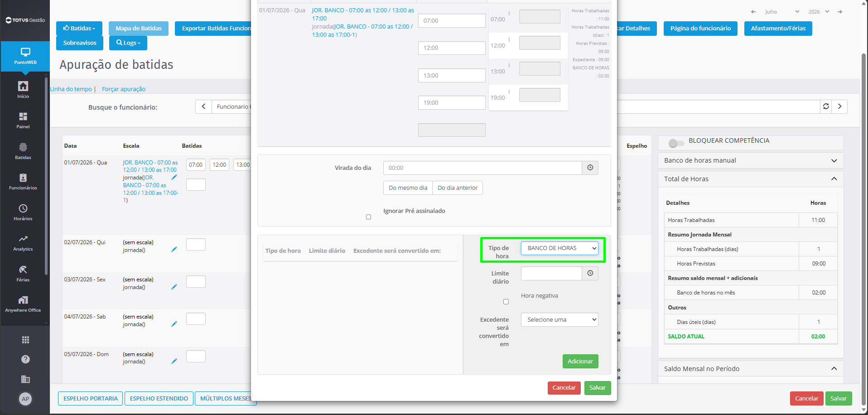Click Limite diário input field
Screen dimensions: 868x415
[x=551, y=273]
